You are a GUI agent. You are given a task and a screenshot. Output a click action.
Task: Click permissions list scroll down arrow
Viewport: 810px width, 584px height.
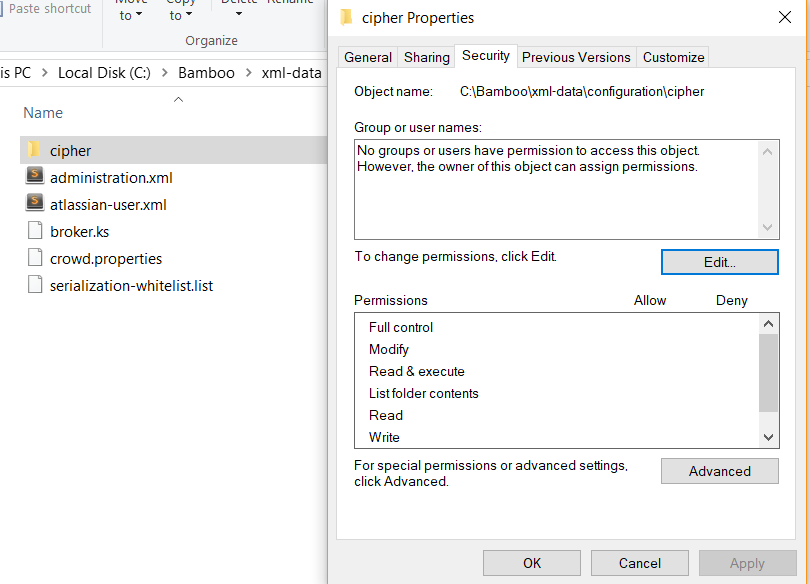(768, 437)
